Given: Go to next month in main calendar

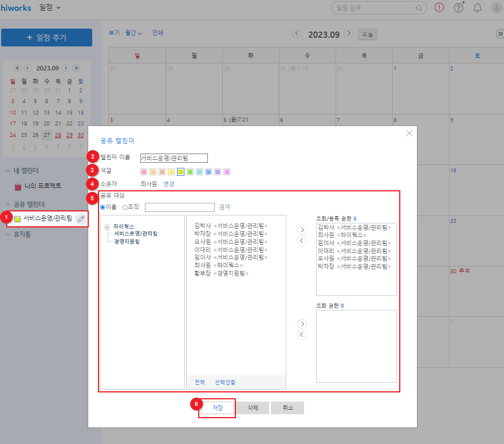Looking at the screenshot, I should point(348,33).
